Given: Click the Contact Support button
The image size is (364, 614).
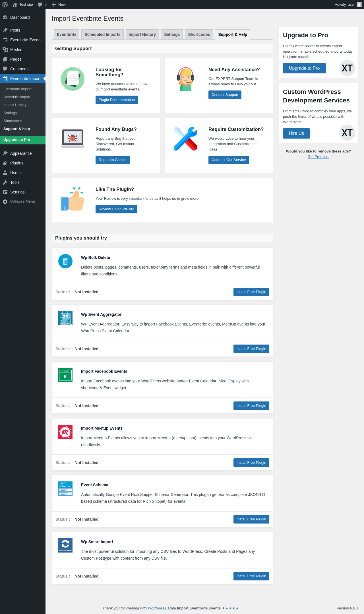Looking at the screenshot, I should (225, 95).
